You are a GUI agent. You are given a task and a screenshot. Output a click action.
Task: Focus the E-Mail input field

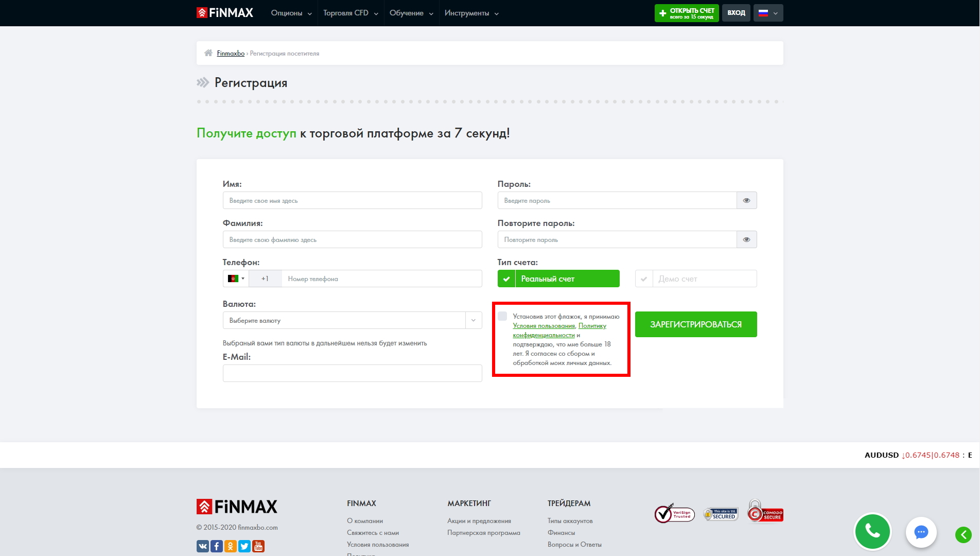point(352,373)
